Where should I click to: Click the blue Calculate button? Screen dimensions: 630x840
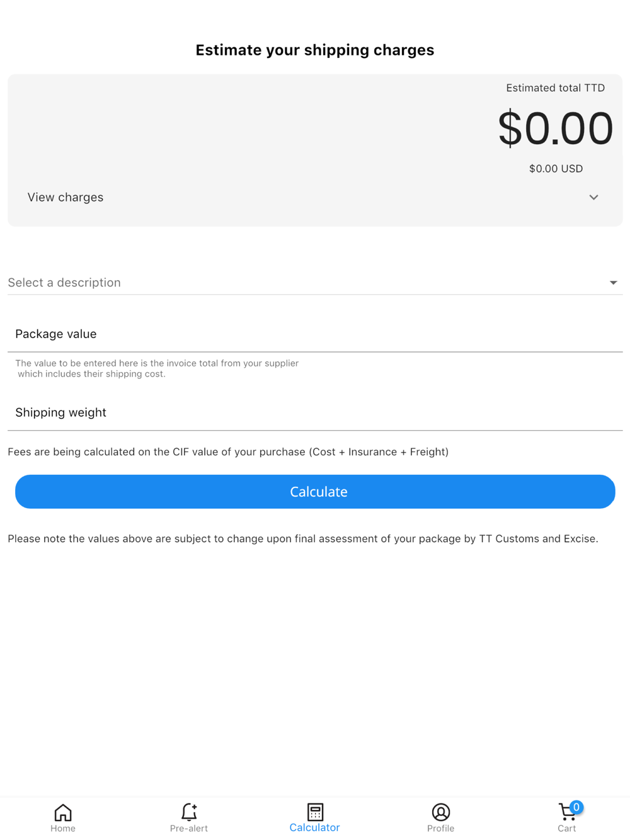coord(315,492)
